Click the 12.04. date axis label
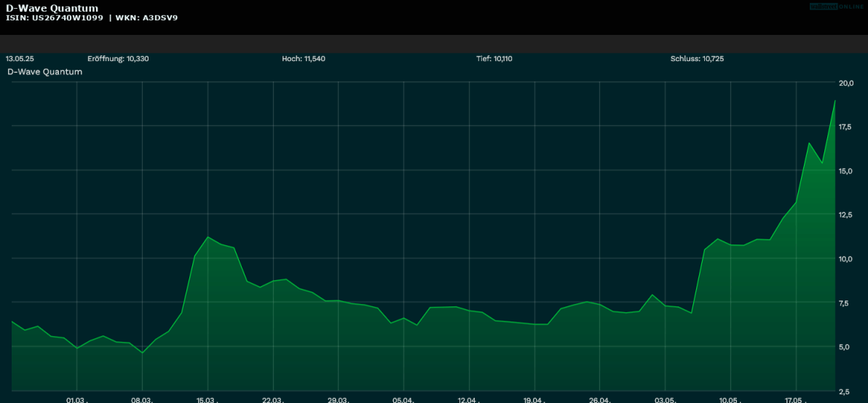The width and height of the screenshot is (868, 403). (x=469, y=400)
